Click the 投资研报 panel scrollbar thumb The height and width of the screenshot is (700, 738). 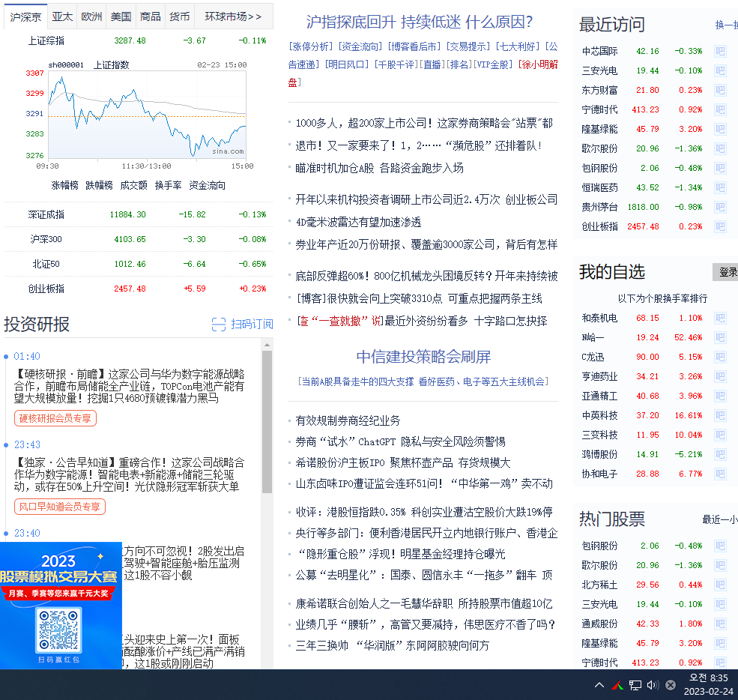pyautogui.click(x=267, y=422)
